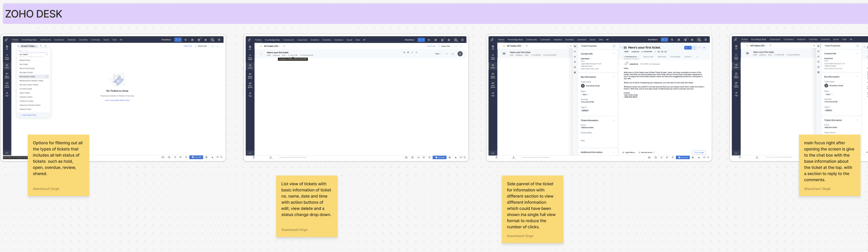Click Remote Assist in conversation screenshot
868x252 pixels.
pyautogui.click(x=646, y=152)
